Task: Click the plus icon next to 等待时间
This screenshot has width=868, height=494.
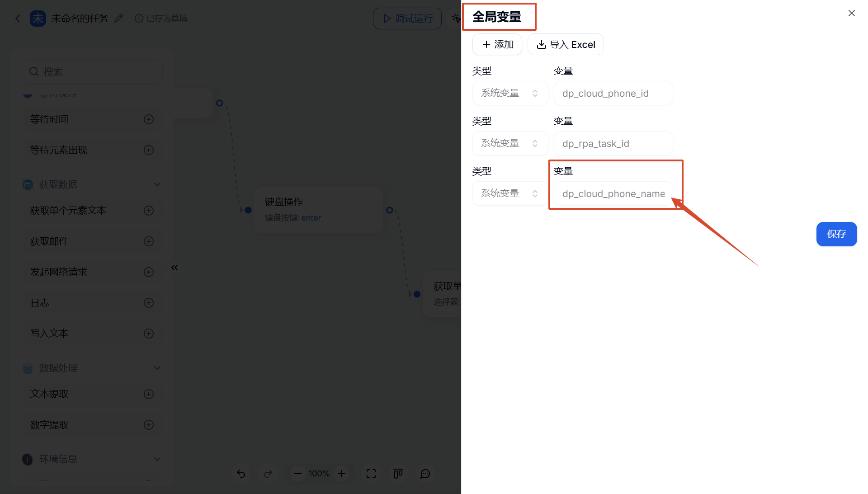Action: (149, 119)
